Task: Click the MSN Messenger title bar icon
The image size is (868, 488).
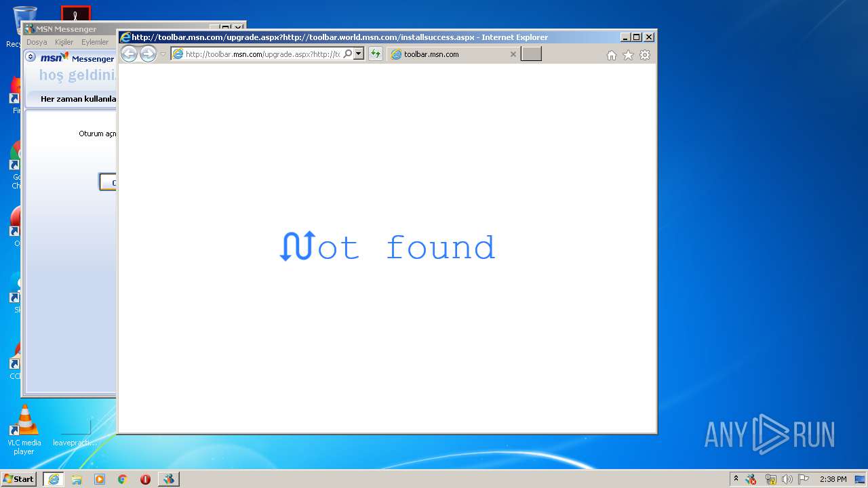Action: click(x=29, y=29)
